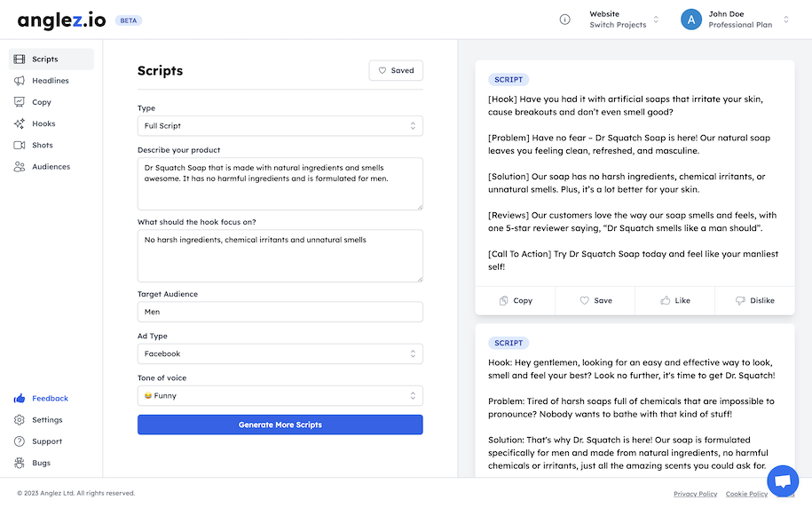Screen dimensions: 812x508
Task: Open the Tone of voice dropdown showing Funny
Action: point(280,396)
